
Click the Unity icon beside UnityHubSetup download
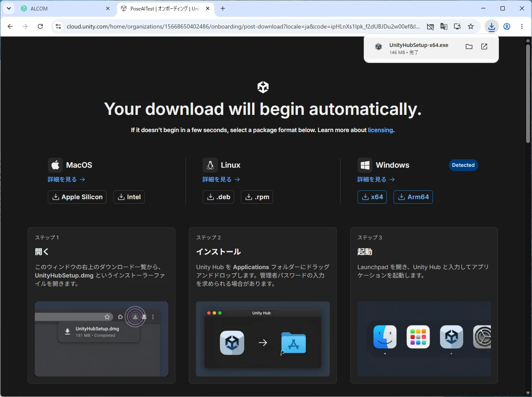378,47
